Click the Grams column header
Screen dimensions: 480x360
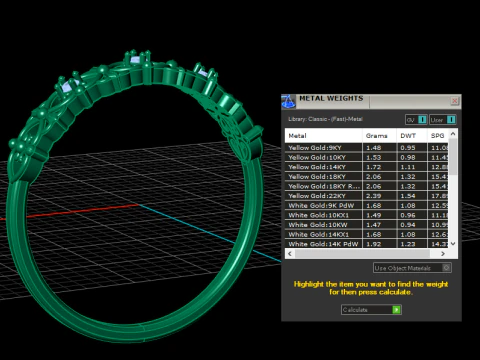(x=379, y=136)
